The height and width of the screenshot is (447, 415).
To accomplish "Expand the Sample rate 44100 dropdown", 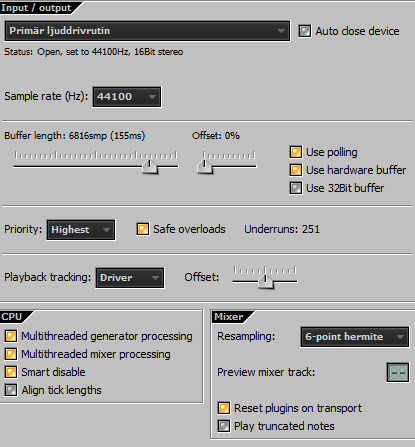I will (127, 97).
